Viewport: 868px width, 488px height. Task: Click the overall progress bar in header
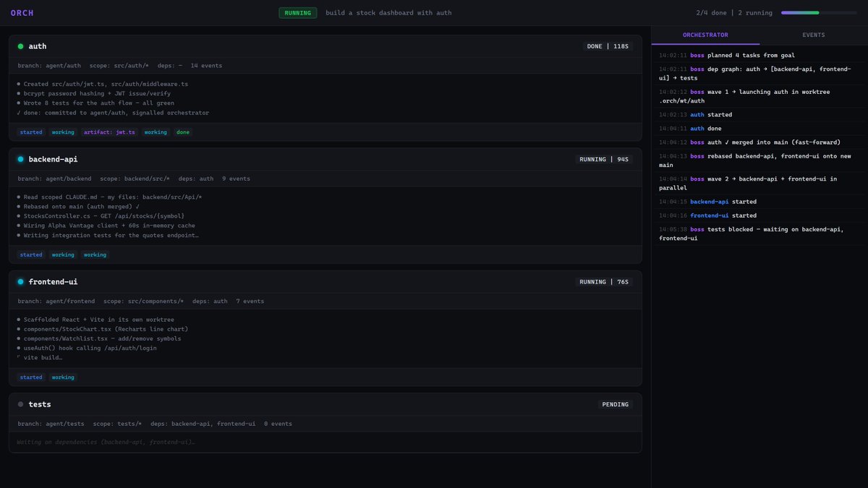coord(819,13)
